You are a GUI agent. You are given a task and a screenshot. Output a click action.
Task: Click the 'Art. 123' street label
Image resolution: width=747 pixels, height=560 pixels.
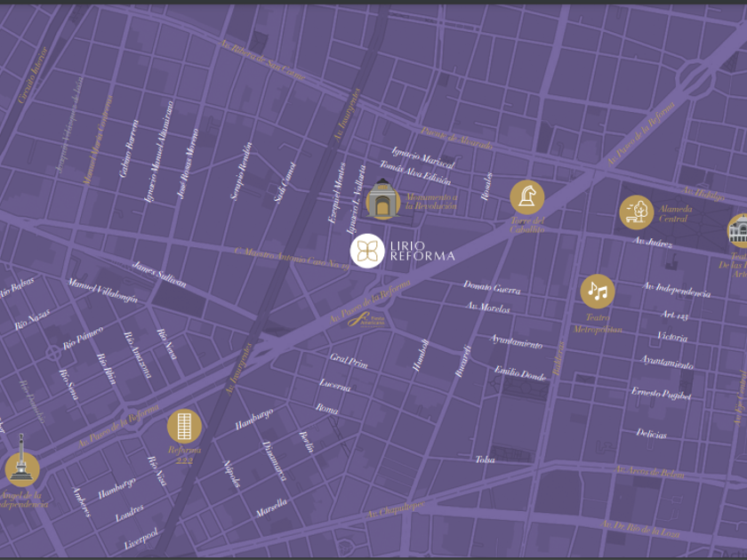tap(674, 315)
